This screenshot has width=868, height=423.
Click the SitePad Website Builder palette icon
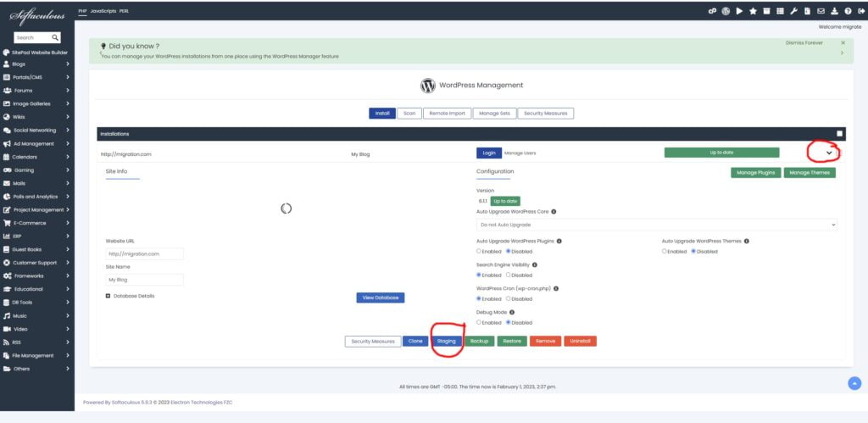(x=6, y=53)
